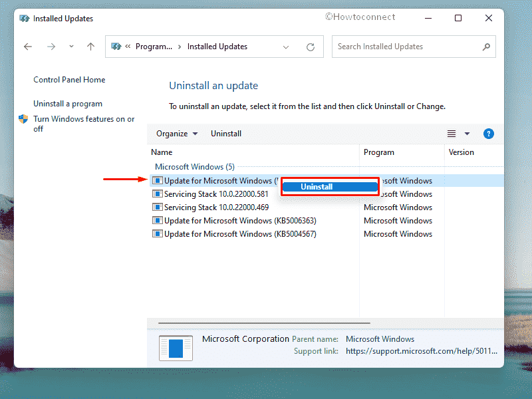
Task: Open the address bar history dropdown
Action: tap(286, 47)
